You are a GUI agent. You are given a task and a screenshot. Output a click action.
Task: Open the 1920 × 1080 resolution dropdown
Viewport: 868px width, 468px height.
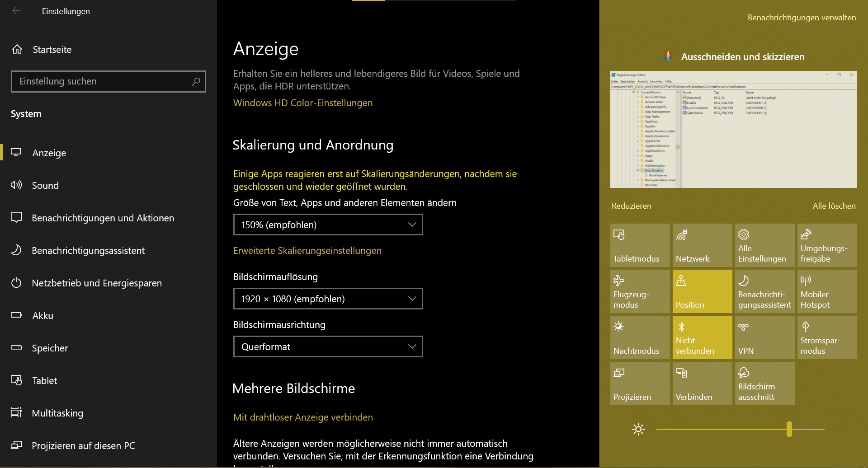point(328,299)
